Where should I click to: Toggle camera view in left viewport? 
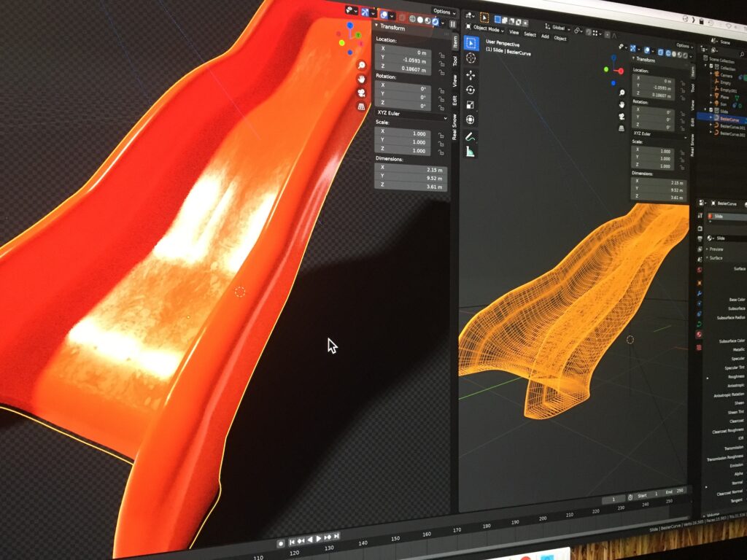click(362, 93)
